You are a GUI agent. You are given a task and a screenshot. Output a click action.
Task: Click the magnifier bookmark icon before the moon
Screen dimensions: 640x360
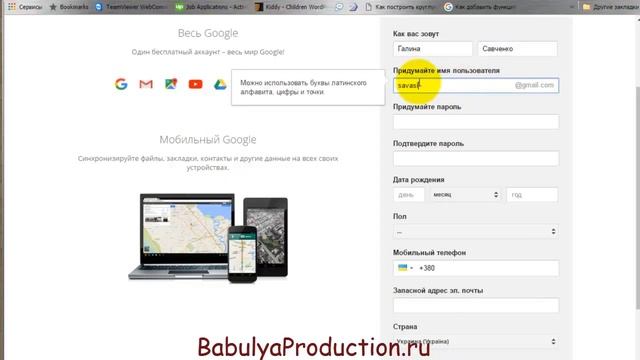point(339,7)
